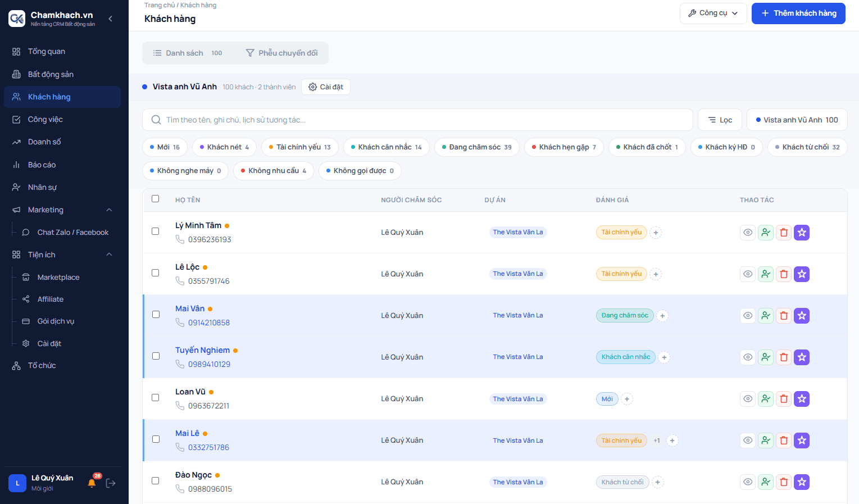
Task: Add rating plus icon for Lý Minh Tâm
Action: point(656,233)
